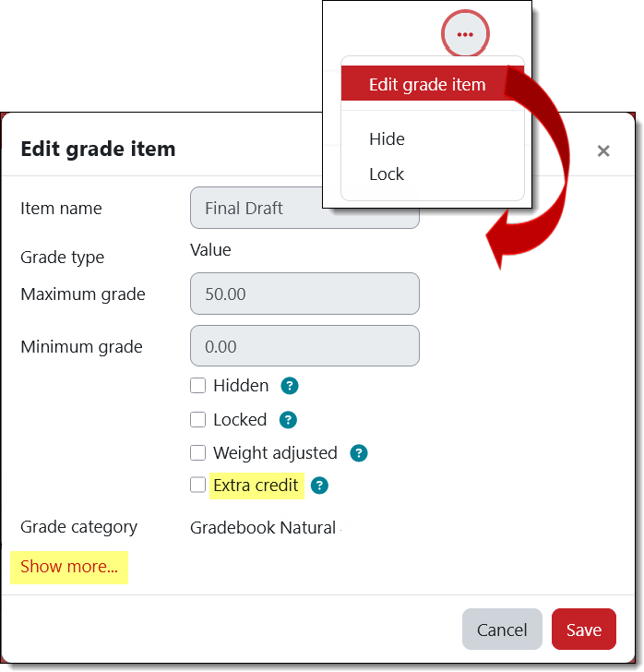The width and height of the screenshot is (644, 672).
Task: Click the red Save button
Action: [583, 630]
